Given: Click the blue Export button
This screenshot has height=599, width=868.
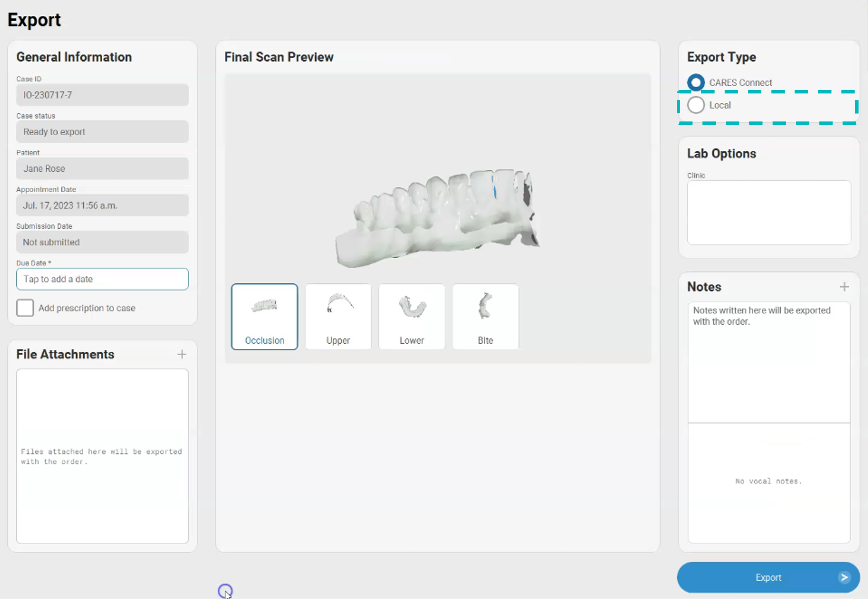Looking at the screenshot, I should (769, 578).
